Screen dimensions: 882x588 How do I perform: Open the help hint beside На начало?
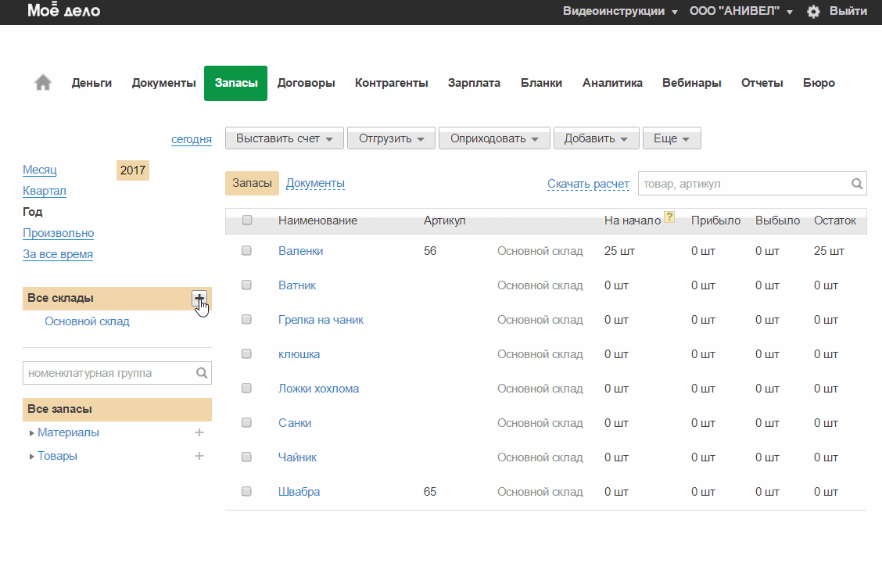click(x=669, y=217)
